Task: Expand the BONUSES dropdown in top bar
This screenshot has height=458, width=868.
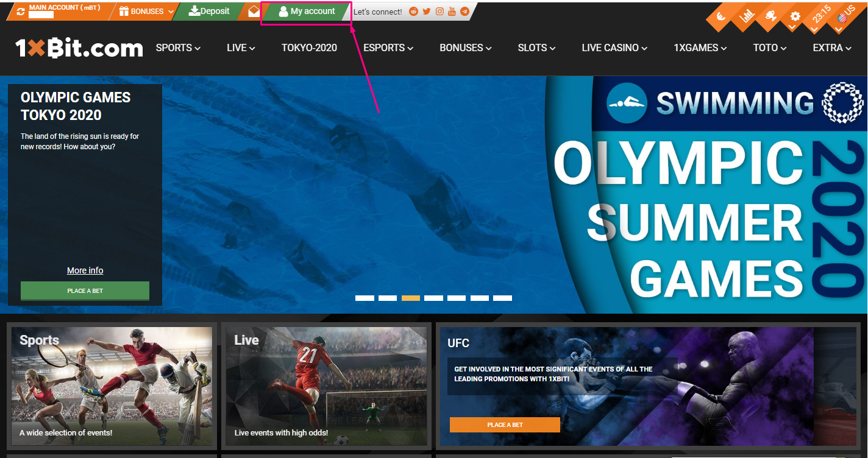Action: point(146,12)
